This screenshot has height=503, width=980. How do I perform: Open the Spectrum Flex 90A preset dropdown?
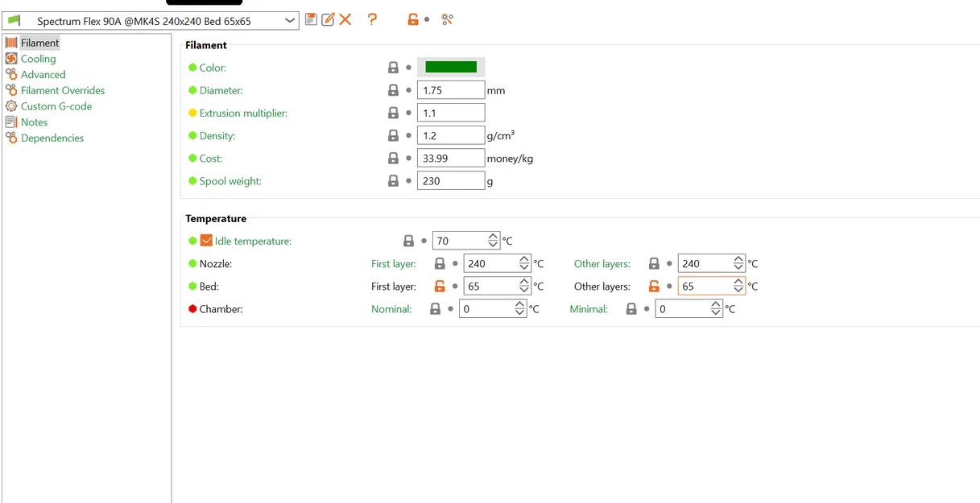click(151, 21)
